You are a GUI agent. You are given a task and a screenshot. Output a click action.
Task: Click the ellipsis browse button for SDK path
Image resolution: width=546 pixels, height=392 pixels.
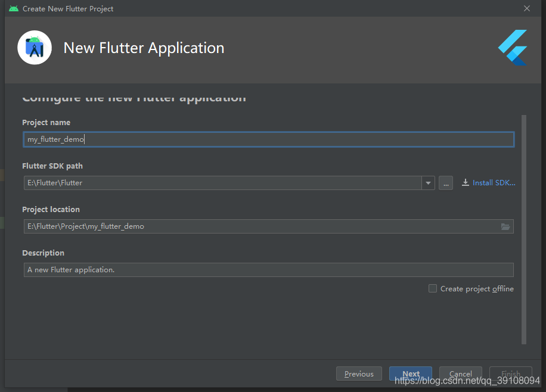coord(446,183)
